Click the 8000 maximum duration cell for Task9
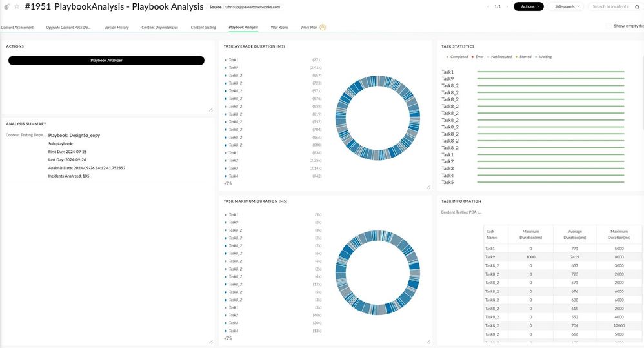Viewport: 644px width, 348px height. click(x=619, y=257)
